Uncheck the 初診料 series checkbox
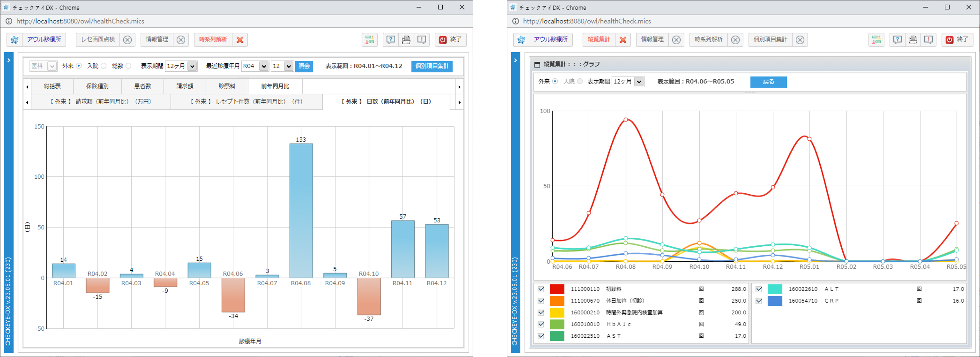This screenshot has height=357, width=980. tap(541, 289)
